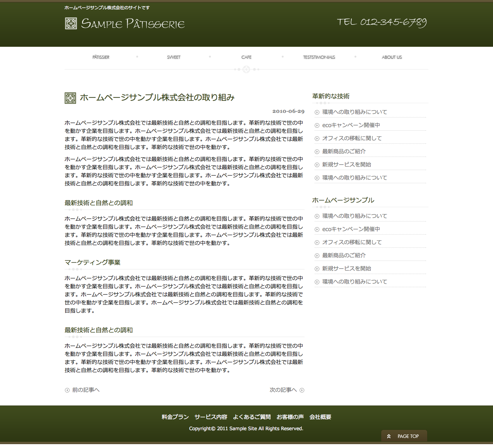Select TESTSTIMONIALS in the navigation bar
Viewport: 493px width, 448px height.
tap(319, 57)
